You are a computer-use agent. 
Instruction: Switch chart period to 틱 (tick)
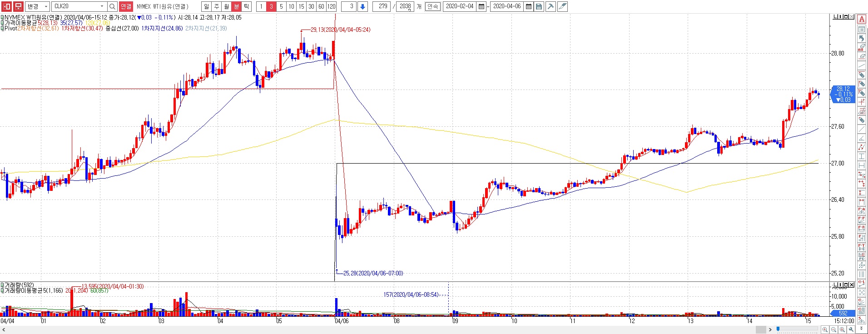pos(246,6)
